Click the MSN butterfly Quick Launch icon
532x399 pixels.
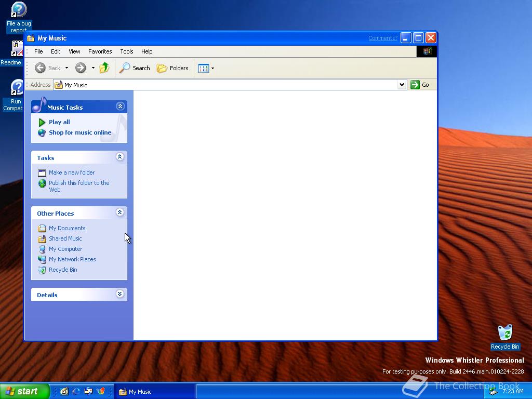point(100,391)
